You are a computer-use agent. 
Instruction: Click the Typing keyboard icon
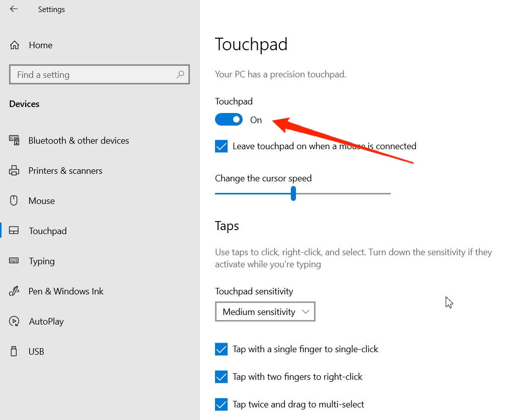14,261
